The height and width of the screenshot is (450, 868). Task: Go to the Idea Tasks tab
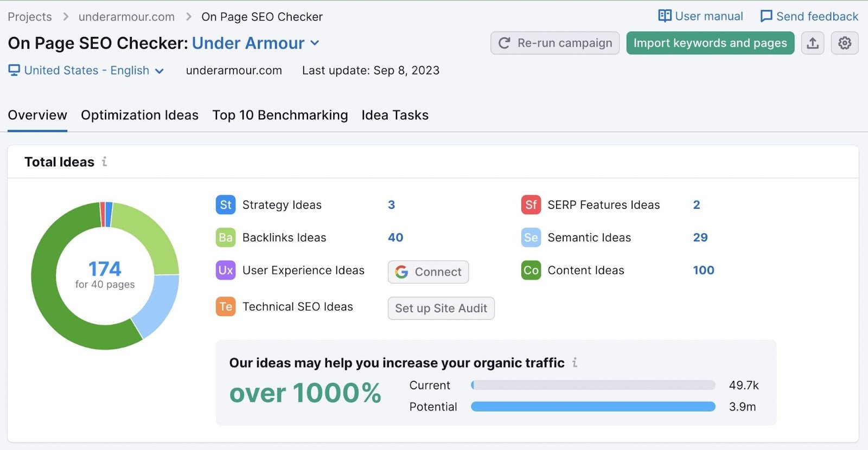[395, 115]
